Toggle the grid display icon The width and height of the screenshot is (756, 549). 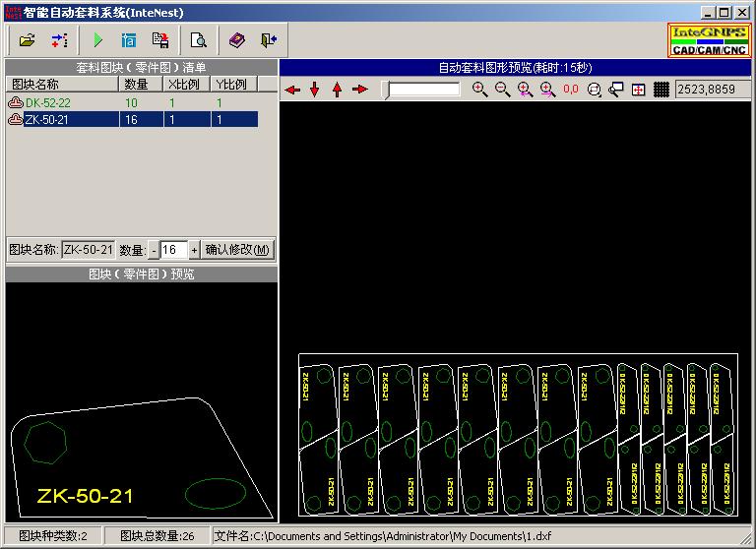point(661,90)
